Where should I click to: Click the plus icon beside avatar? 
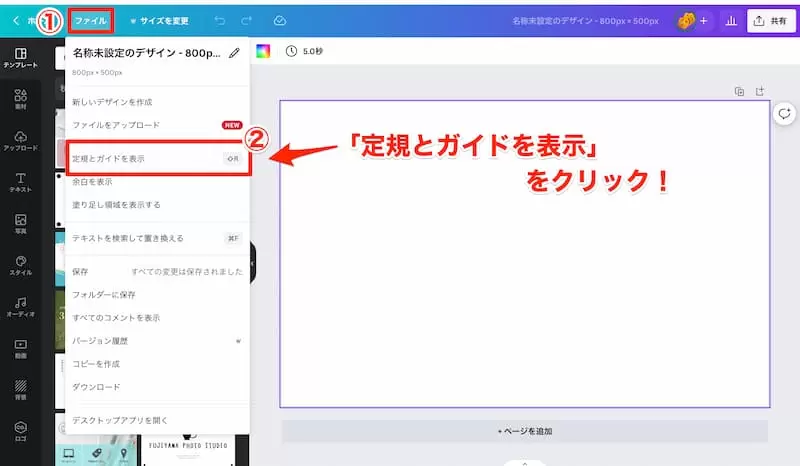(704, 21)
